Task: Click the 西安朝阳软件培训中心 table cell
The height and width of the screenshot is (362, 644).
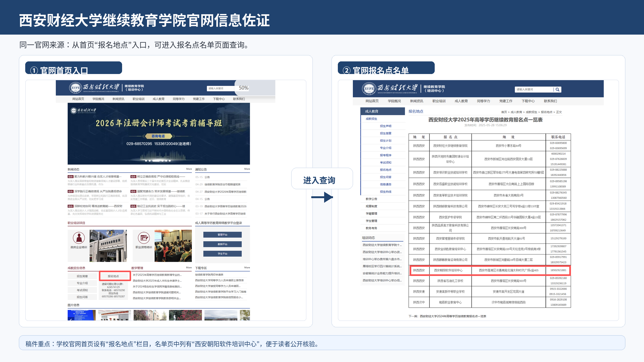Action: 451,270
